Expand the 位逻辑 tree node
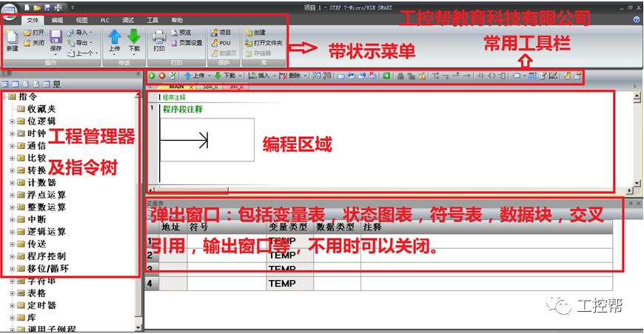The width and height of the screenshot is (644, 334). click(12, 121)
